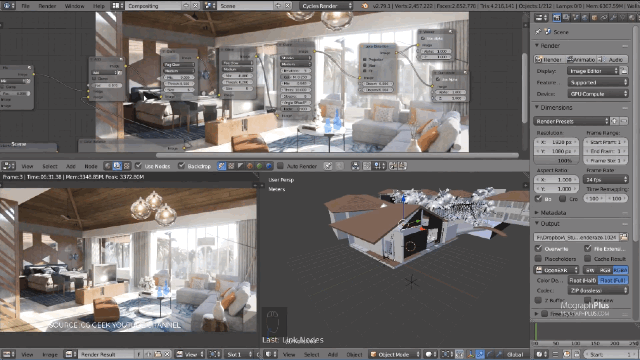Open the Render Presets dropdown

(x=571, y=121)
